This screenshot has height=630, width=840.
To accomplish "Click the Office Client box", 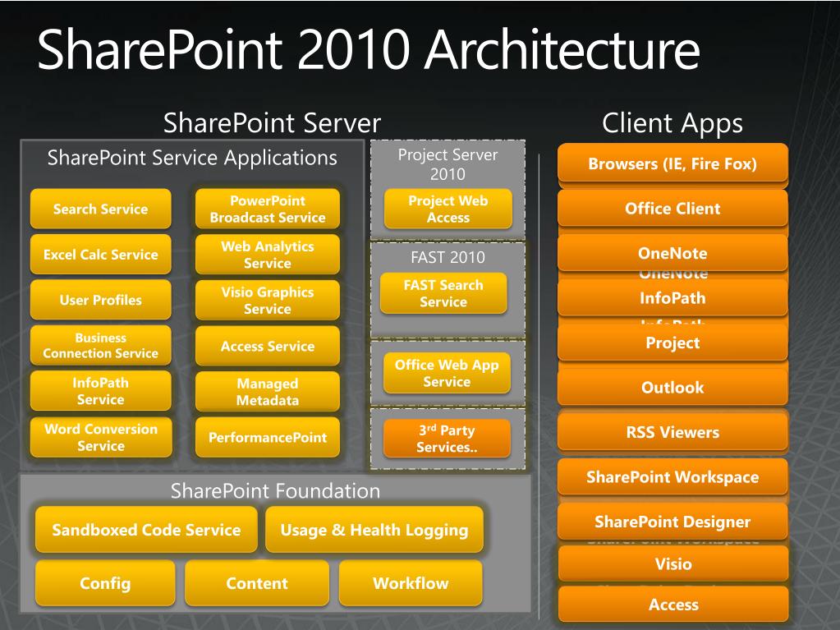I will (672, 208).
